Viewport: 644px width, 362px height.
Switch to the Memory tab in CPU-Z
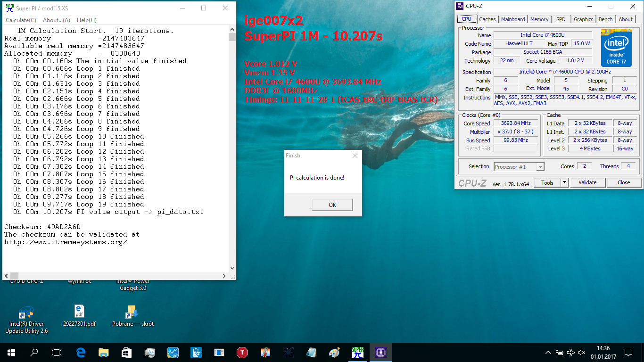click(539, 19)
